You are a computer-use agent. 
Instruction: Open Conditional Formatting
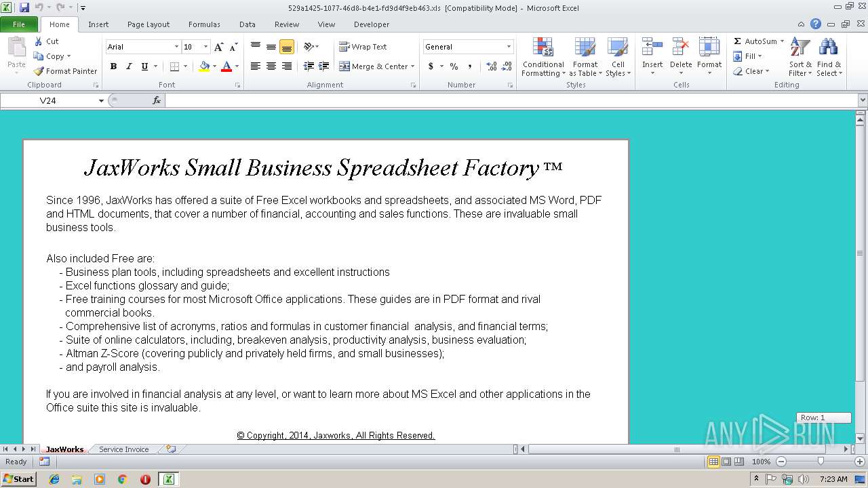point(542,57)
